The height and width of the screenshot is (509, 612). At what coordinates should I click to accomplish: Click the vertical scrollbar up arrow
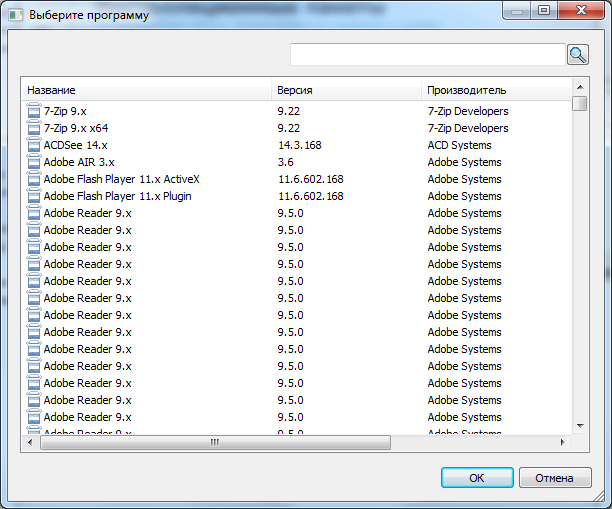(x=580, y=87)
